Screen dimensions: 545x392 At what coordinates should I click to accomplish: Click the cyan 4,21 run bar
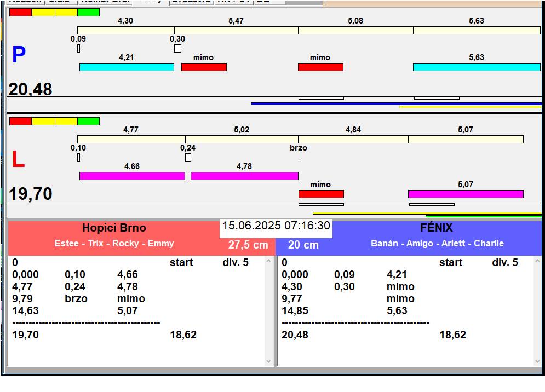pos(127,67)
